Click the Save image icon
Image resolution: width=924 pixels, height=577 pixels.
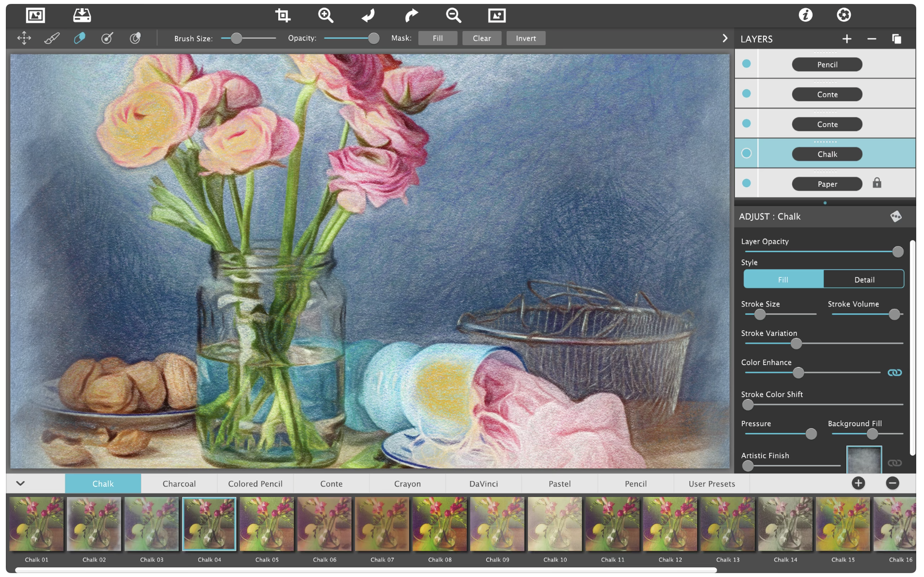(x=82, y=16)
